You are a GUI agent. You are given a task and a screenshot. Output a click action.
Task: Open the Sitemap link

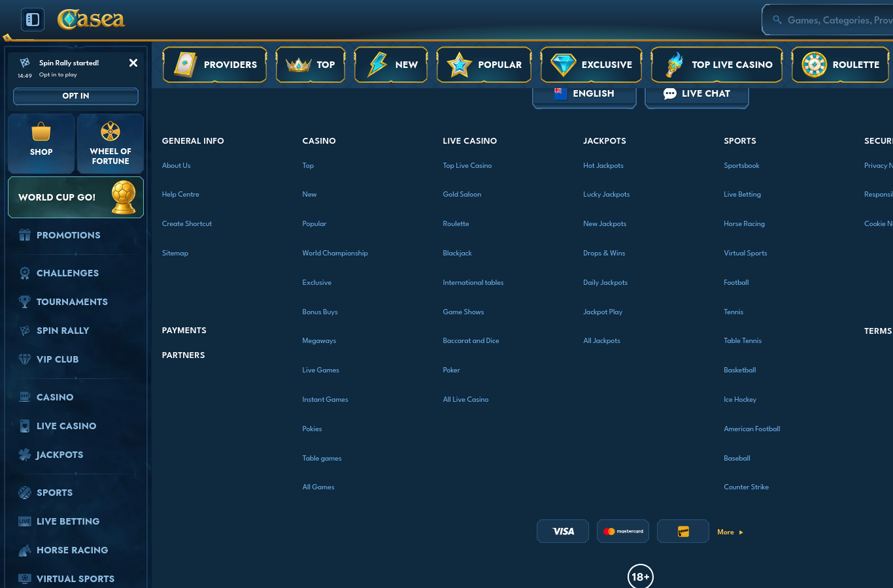(175, 253)
